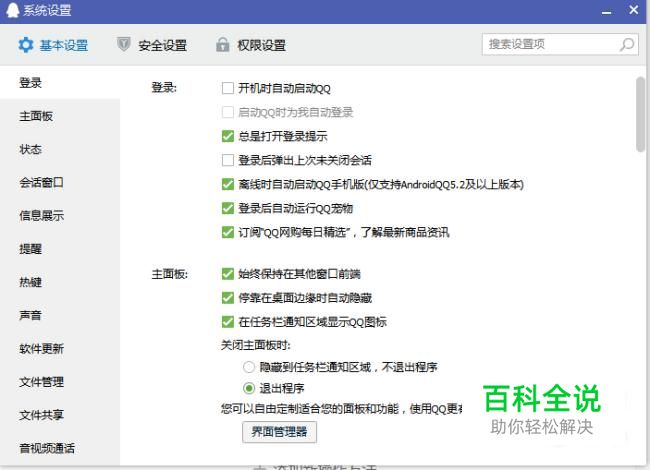Switch to the 权限设置 tab

click(261, 45)
